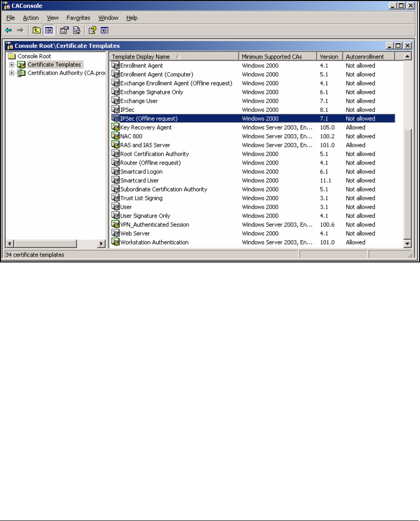
Task: Sort by Version column header
Action: click(x=329, y=57)
